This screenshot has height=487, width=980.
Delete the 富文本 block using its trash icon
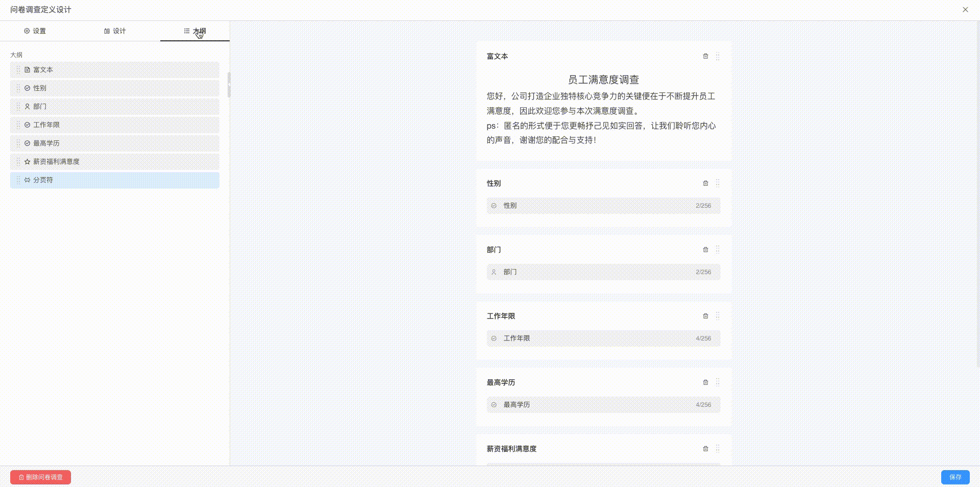pyautogui.click(x=705, y=57)
